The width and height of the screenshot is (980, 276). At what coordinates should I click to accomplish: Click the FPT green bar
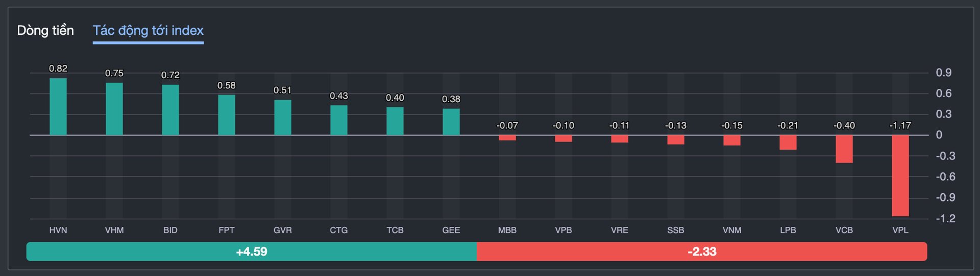[x=227, y=115]
